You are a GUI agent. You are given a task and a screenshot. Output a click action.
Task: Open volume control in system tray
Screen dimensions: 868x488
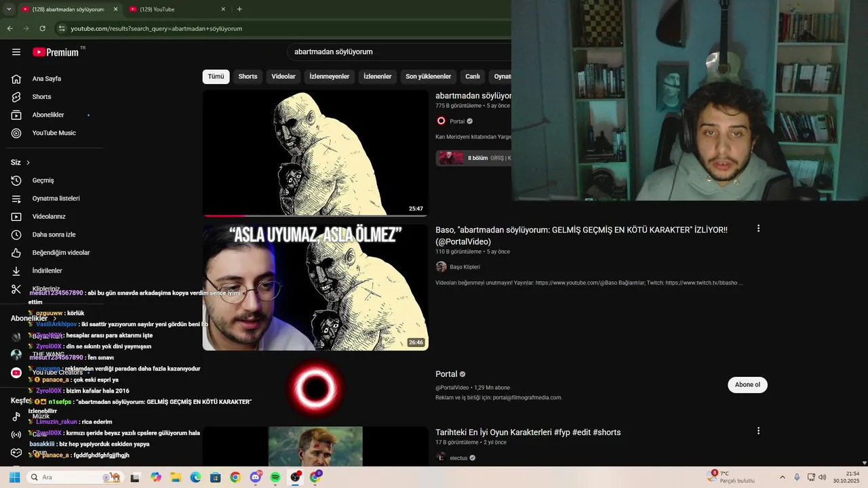[823, 477]
